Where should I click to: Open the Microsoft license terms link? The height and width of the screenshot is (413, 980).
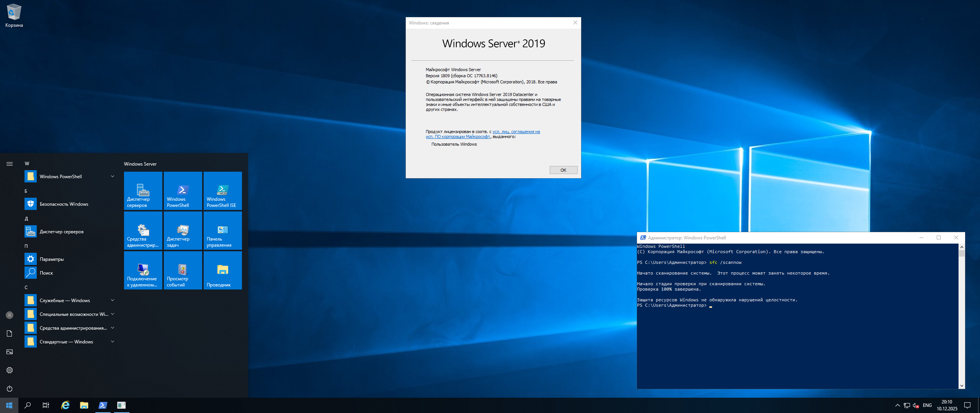pos(516,132)
